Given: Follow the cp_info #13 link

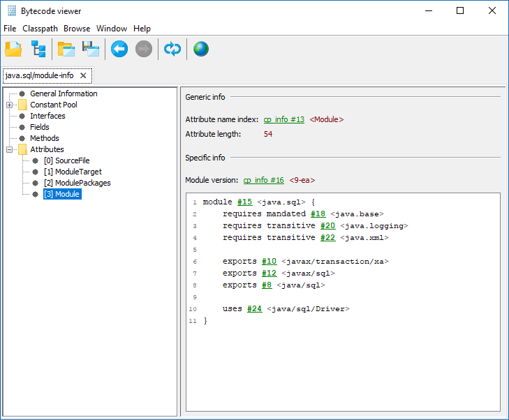Looking at the screenshot, I should coord(283,119).
